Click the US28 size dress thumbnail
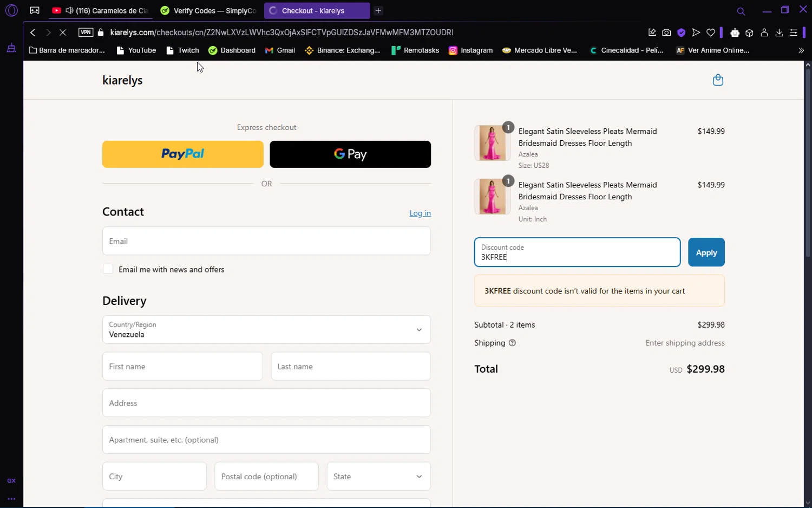The width and height of the screenshot is (812, 508). point(492,143)
